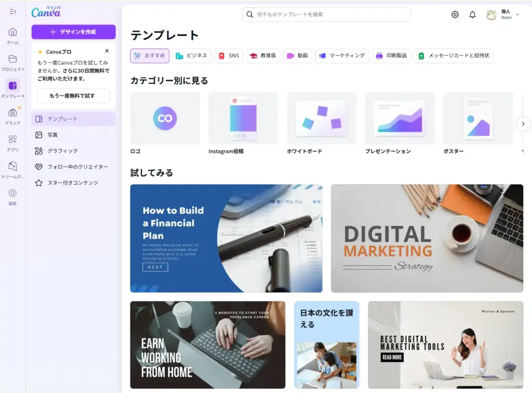Click the Brand (ブランド) sidebar icon

pos(12,113)
